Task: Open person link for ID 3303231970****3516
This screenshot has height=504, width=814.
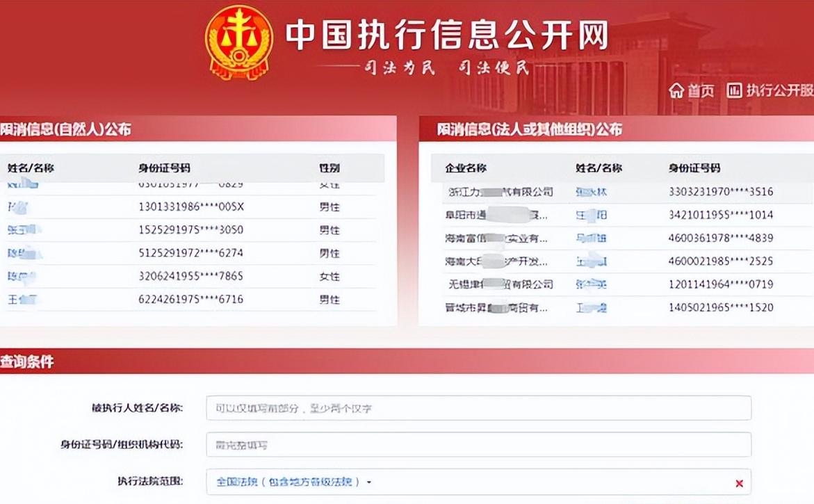Action: coord(592,192)
